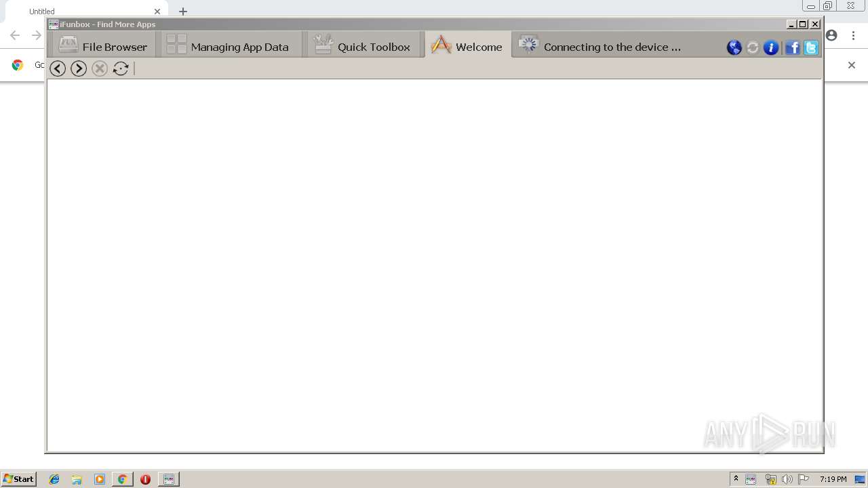Image resolution: width=868 pixels, height=488 pixels.
Task: Open the Chrome profile avatar
Action: coord(832,35)
